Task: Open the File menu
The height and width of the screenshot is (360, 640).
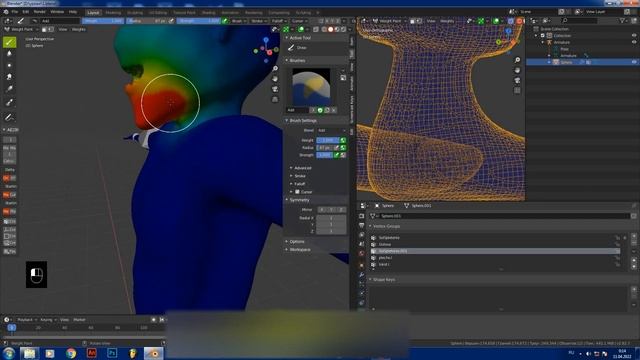Action: click(15, 12)
